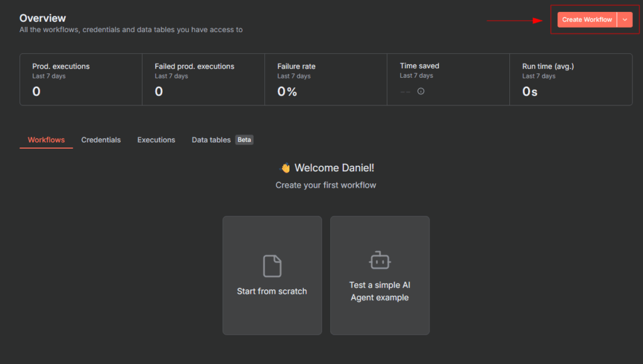The width and height of the screenshot is (643, 364).
Task: Select the Time saved metric card
Action: [448, 79]
